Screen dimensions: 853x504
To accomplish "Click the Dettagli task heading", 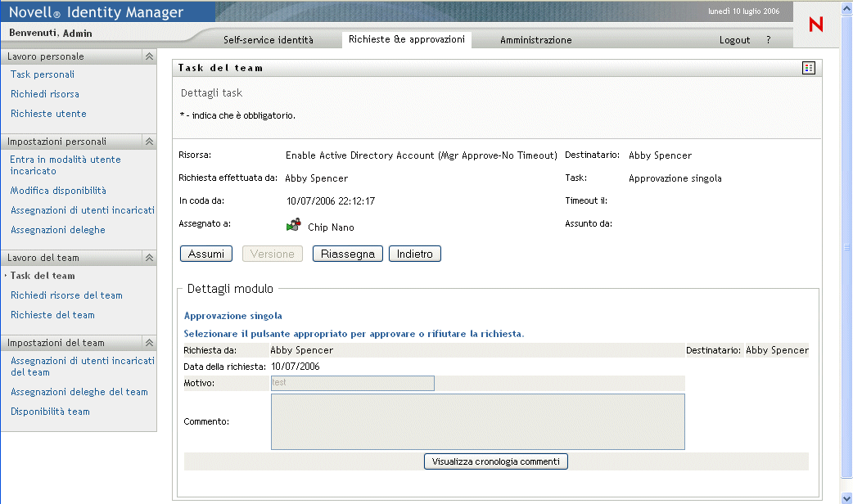I will click(x=212, y=93).
